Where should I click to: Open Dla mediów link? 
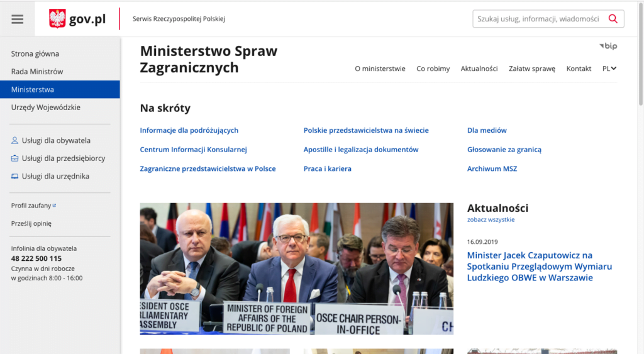coord(487,130)
